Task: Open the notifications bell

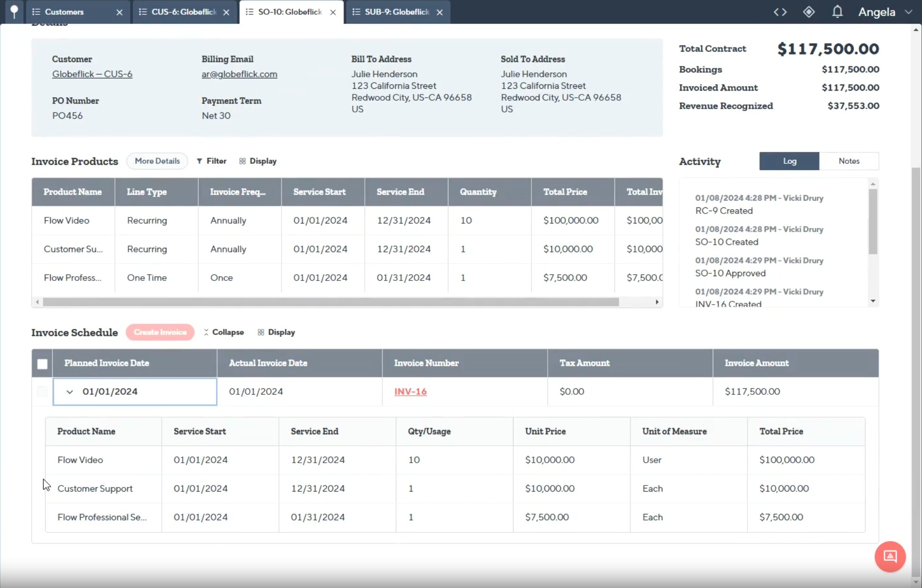Action: click(838, 12)
